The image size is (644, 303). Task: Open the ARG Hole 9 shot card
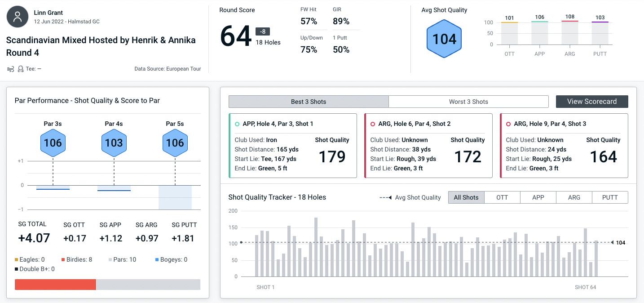pyautogui.click(x=564, y=146)
